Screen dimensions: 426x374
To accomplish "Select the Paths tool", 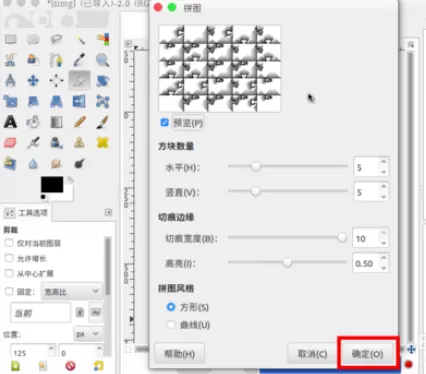I will point(56,60).
